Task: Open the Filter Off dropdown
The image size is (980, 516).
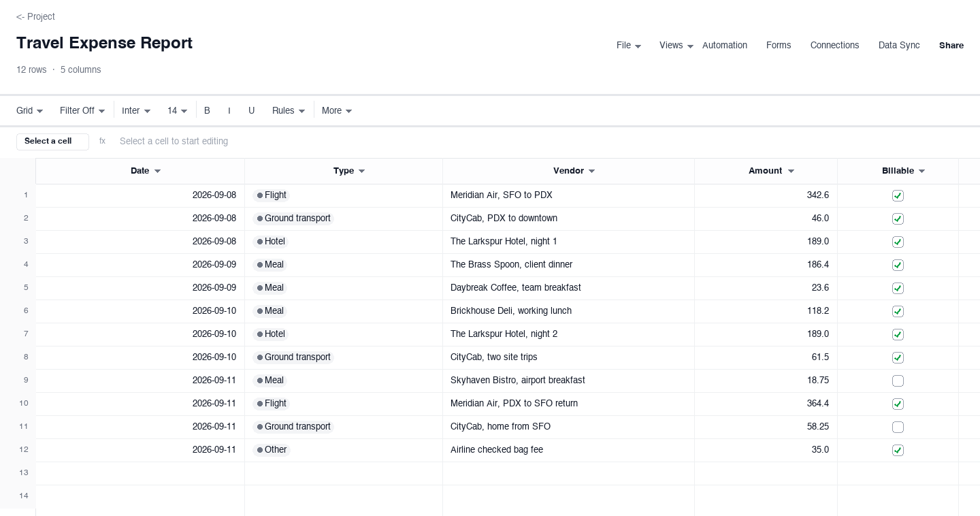Action: pyautogui.click(x=82, y=110)
